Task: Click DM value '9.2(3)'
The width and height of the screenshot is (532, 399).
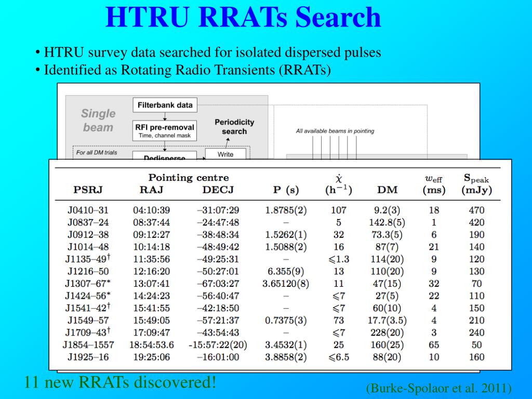Action: tap(387, 211)
